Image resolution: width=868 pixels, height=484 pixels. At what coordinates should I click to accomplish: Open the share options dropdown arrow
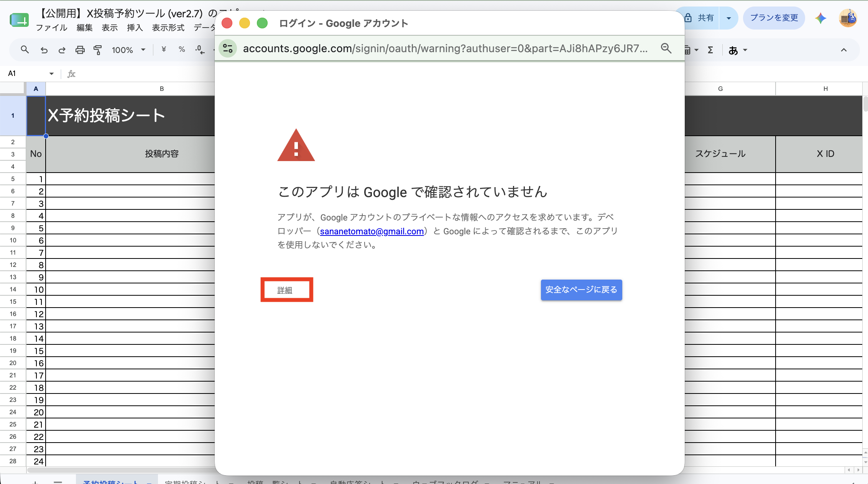coord(728,18)
